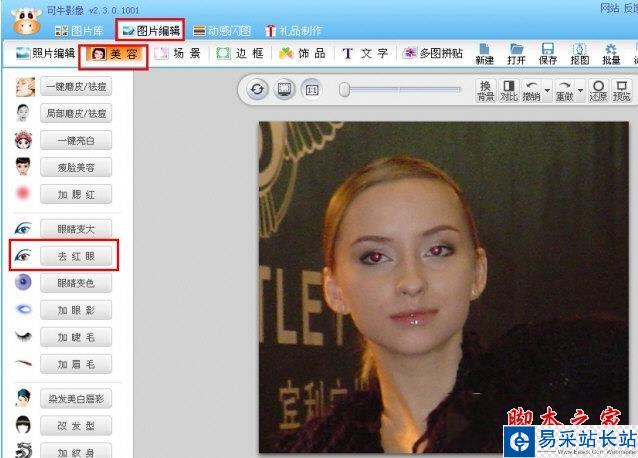Click the eyelash icon beside 加睫毛

[23, 336]
